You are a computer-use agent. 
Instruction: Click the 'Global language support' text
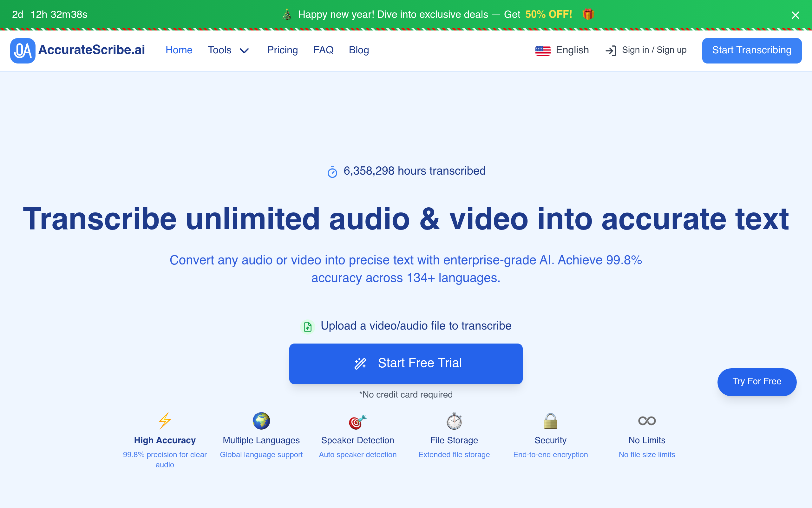261,455
